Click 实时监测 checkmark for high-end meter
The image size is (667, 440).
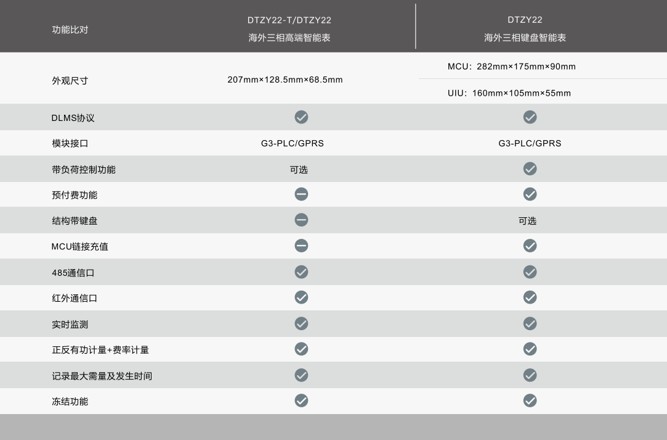pyautogui.click(x=301, y=323)
